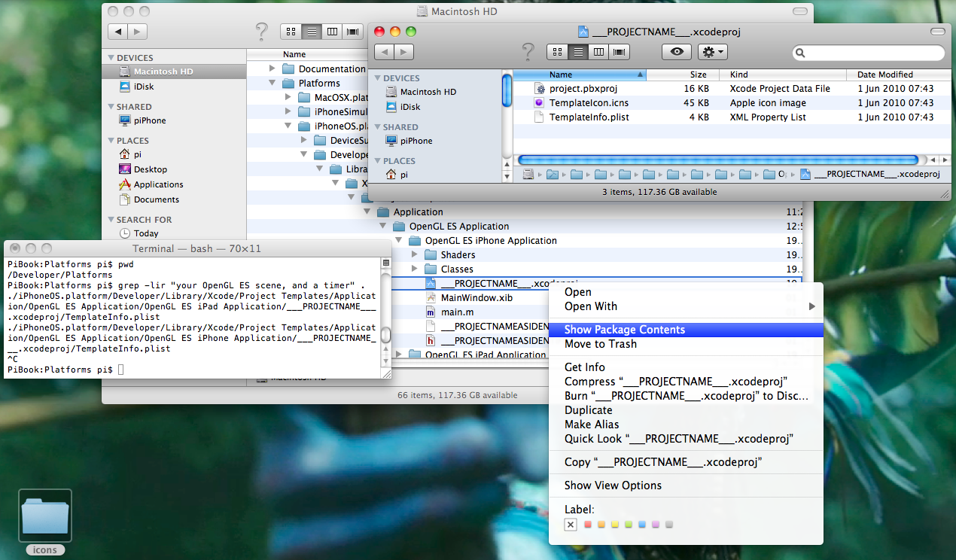Choose Show Package Contents
Viewport: 956px width, 560px height.
(x=686, y=330)
